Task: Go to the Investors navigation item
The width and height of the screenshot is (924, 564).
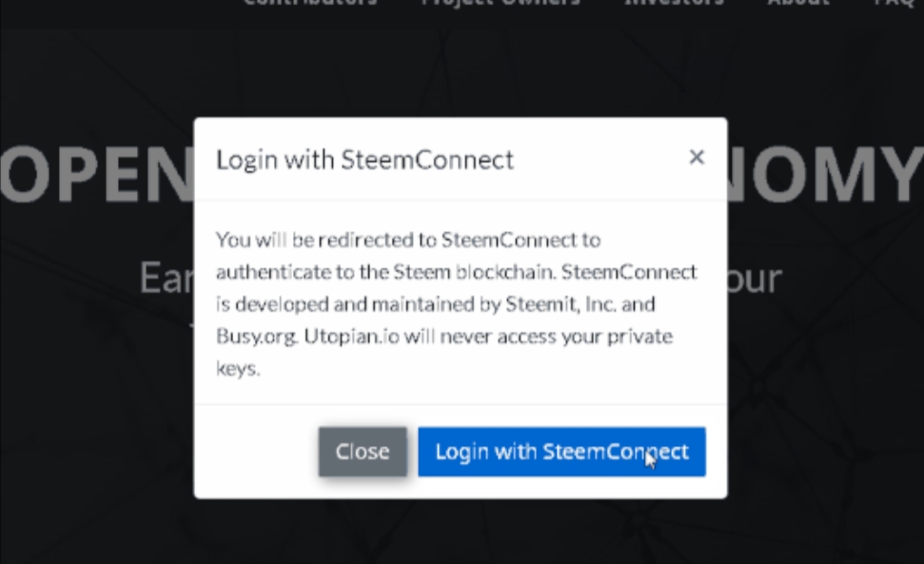Action: coord(674,3)
